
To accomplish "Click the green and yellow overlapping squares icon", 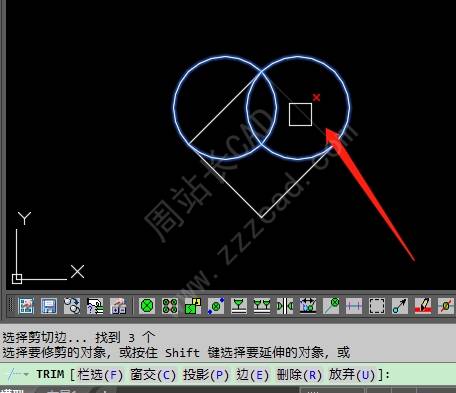I will [x=193, y=306].
